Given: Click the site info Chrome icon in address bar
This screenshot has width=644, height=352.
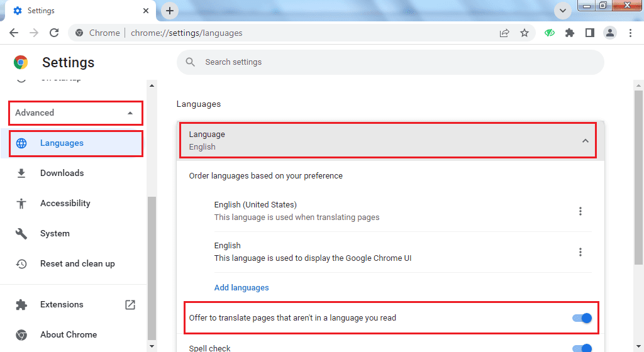Looking at the screenshot, I should [79, 33].
